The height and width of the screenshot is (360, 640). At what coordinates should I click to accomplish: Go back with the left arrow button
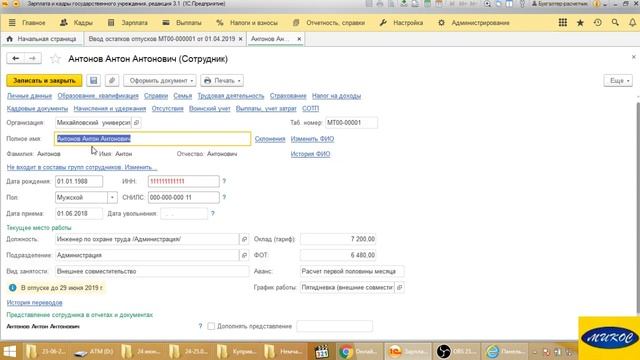16,59
